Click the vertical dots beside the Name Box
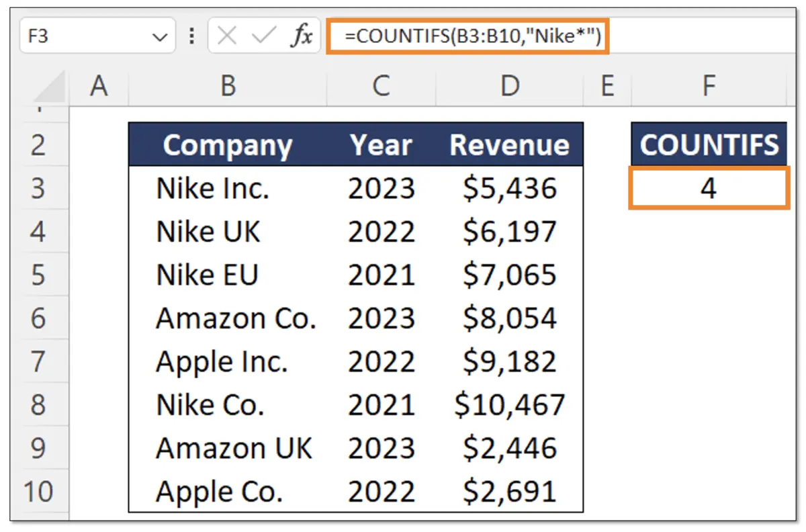This screenshot has height=532, width=806. (193, 36)
